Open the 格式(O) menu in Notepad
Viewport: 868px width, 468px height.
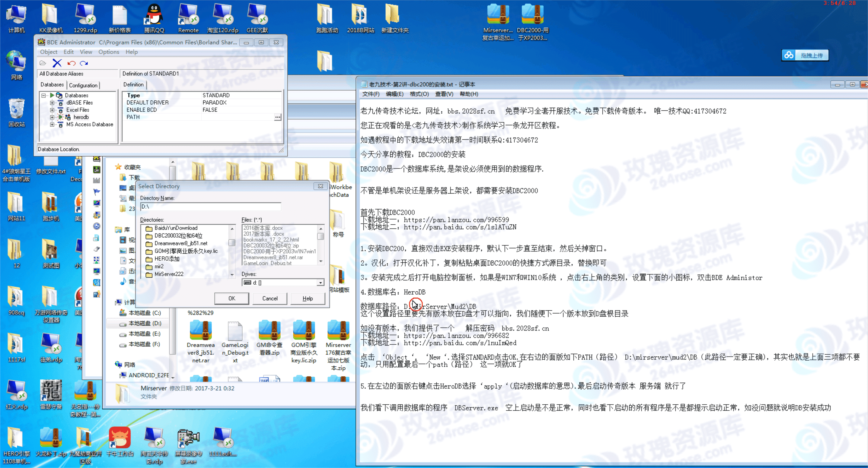[x=419, y=94]
